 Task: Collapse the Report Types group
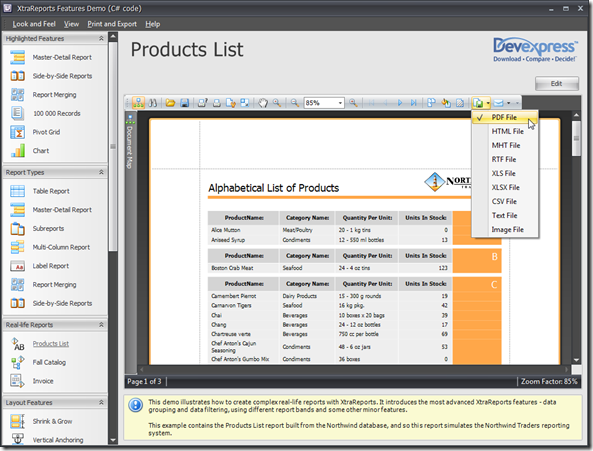tap(101, 172)
